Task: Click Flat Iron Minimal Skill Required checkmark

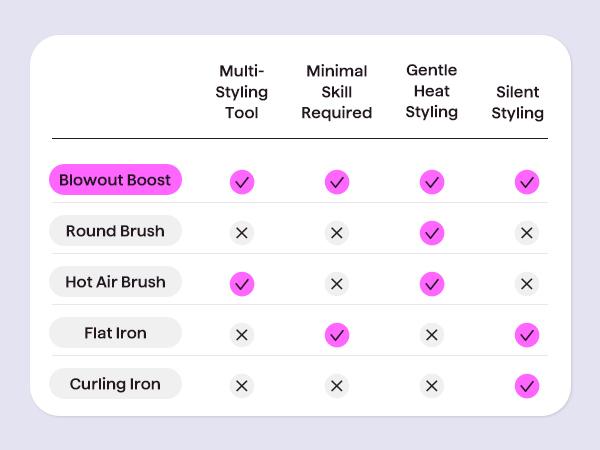Action: (x=337, y=335)
